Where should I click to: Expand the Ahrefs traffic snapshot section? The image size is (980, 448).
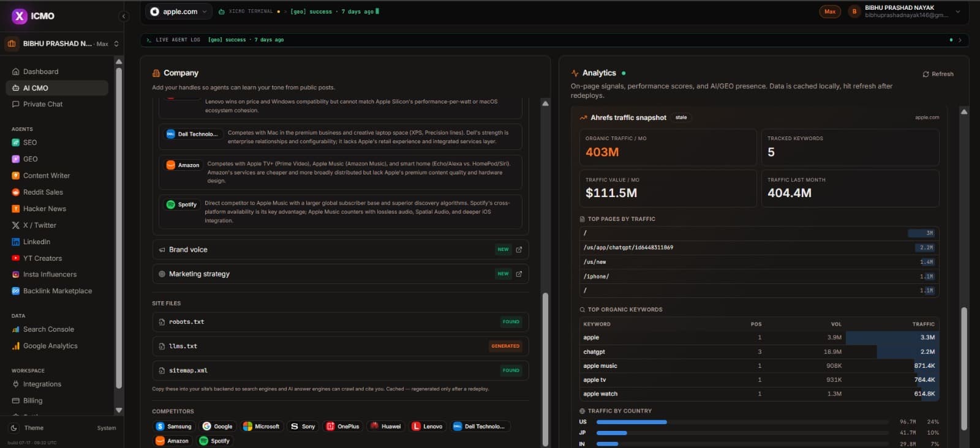(x=628, y=118)
